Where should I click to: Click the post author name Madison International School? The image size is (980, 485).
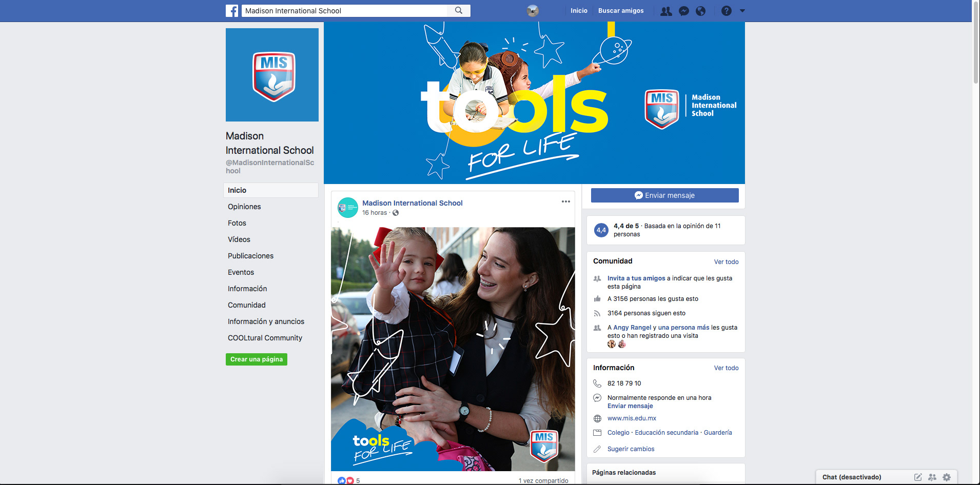coord(413,203)
